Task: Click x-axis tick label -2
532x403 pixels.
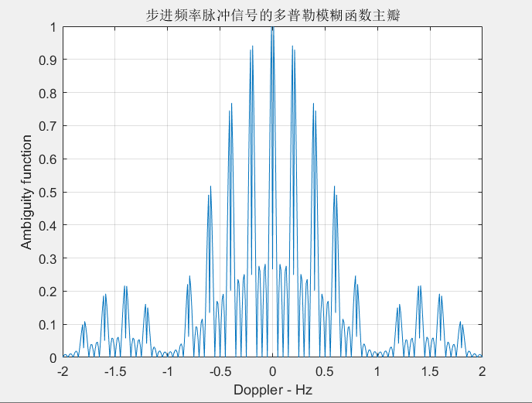Action: click(63, 371)
